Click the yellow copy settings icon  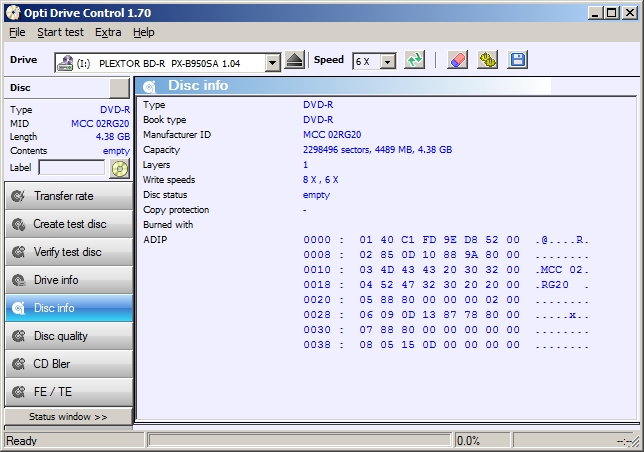[488, 60]
